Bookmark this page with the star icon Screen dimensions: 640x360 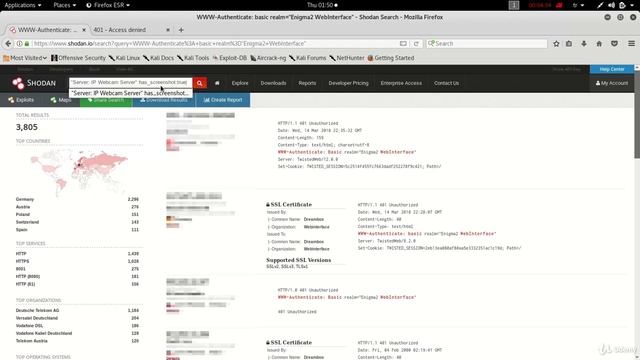click(x=556, y=44)
